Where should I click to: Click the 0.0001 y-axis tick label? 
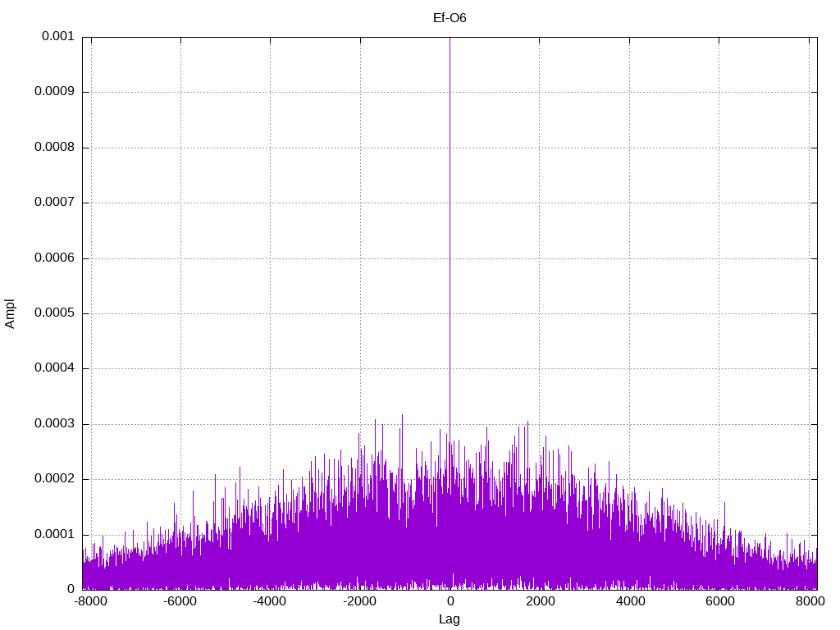click(54, 535)
